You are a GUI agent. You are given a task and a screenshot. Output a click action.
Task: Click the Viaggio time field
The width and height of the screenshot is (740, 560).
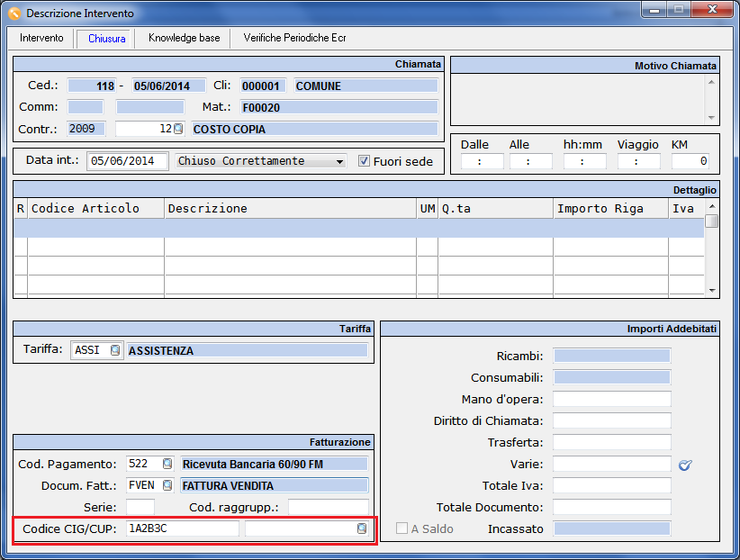[638, 161]
